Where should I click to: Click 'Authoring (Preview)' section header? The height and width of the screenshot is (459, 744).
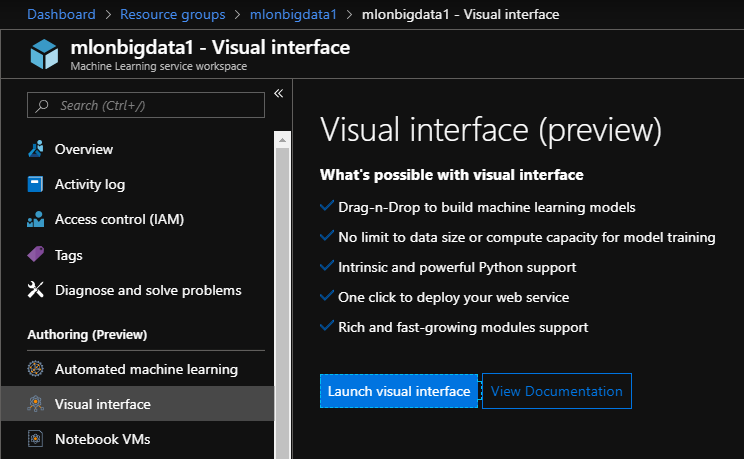(87, 335)
